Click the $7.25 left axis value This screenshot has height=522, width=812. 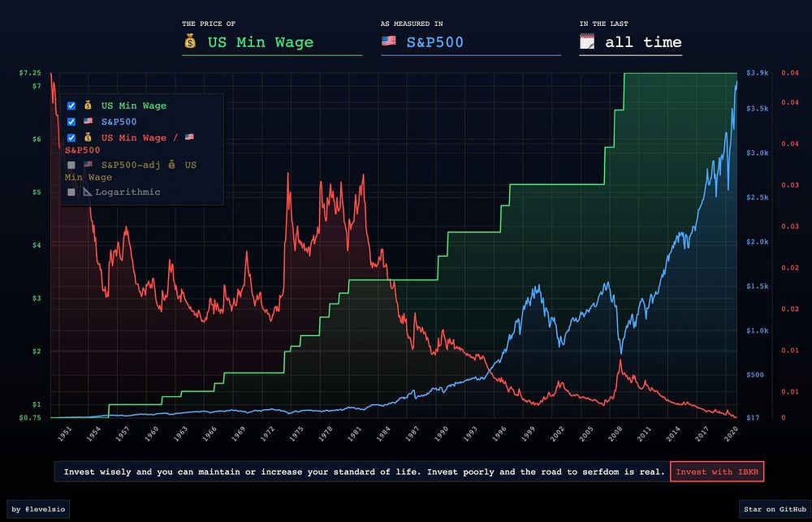click(30, 73)
